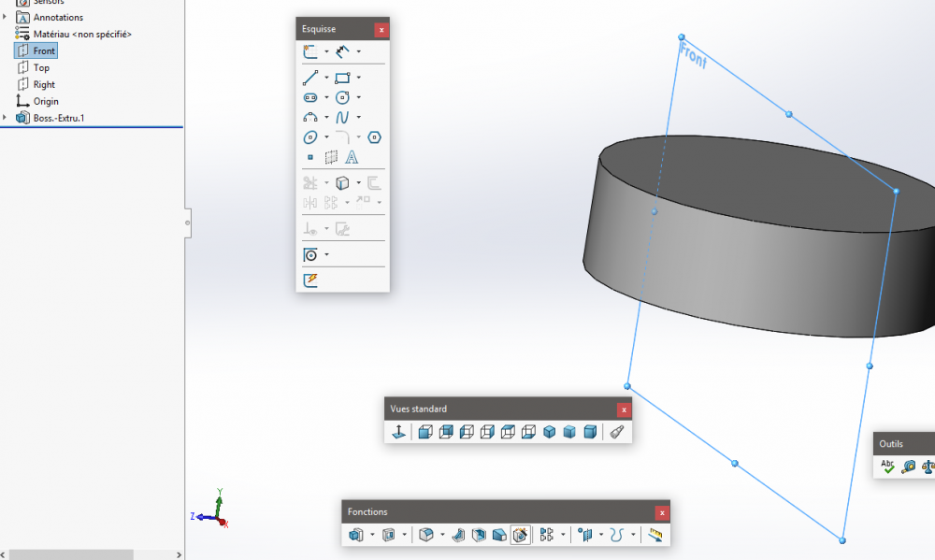935x560 pixels.
Task: Click the highlighted Hole Wizard icon
Action: (x=520, y=535)
